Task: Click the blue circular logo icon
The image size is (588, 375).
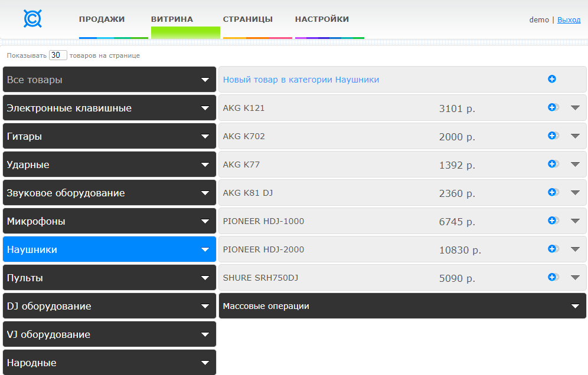Action: [x=32, y=19]
